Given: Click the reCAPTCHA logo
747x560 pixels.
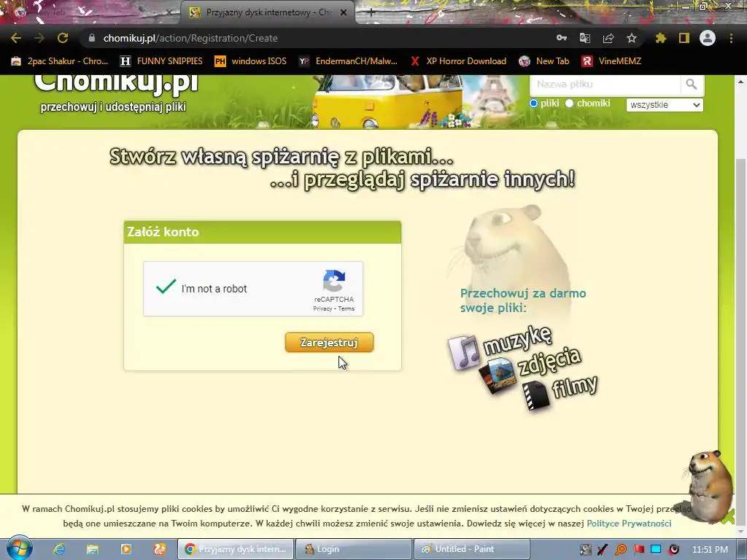Looking at the screenshot, I should click(334, 281).
